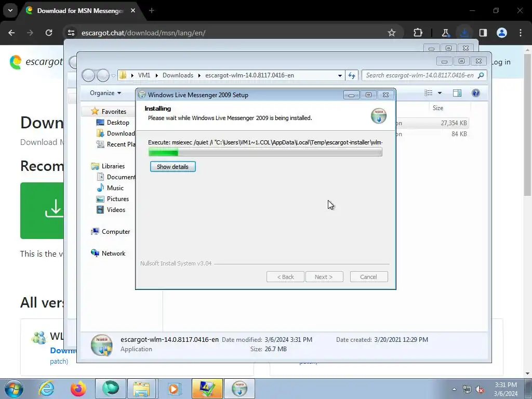The height and width of the screenshot is (399, 532).
Task: Show hidden system tray icons
Action: coord(454,390)
